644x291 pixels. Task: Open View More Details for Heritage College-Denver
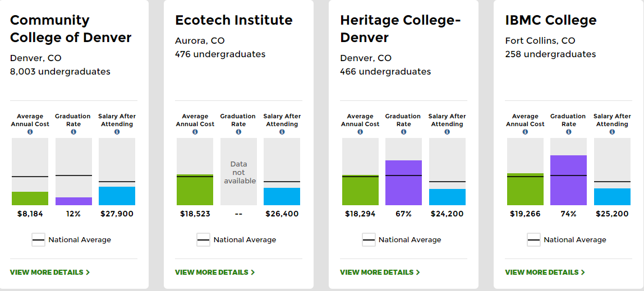click(380, 272)
